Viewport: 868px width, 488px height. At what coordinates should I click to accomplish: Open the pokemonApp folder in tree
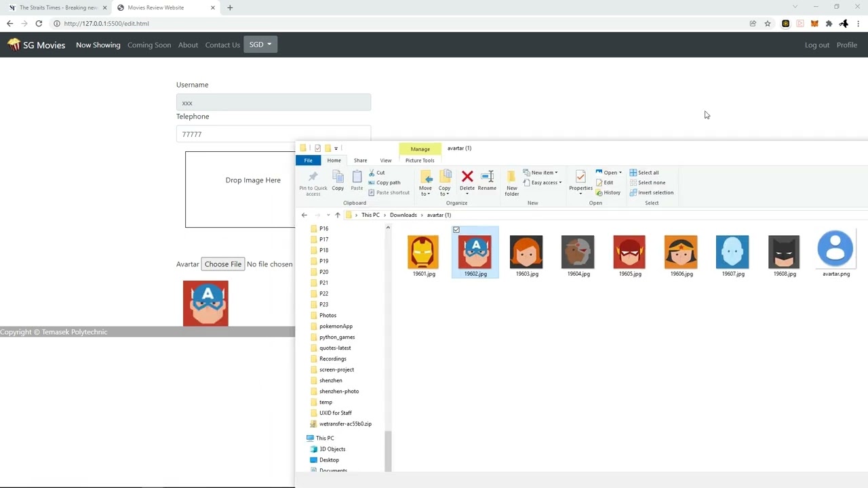point(336,326)
